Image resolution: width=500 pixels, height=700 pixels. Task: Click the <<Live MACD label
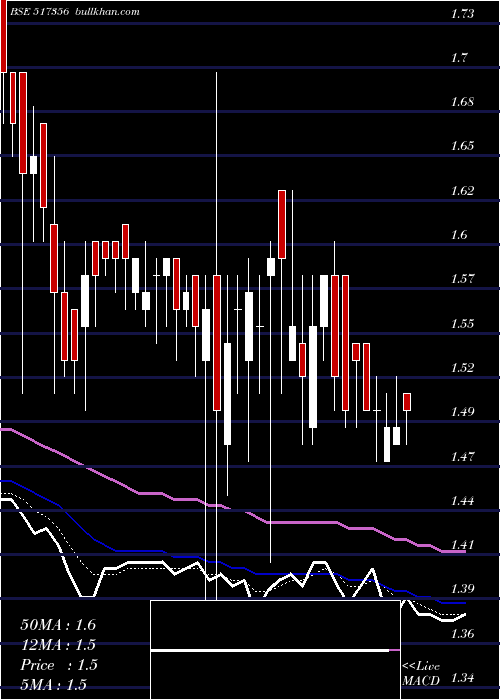tap(421, 674)
